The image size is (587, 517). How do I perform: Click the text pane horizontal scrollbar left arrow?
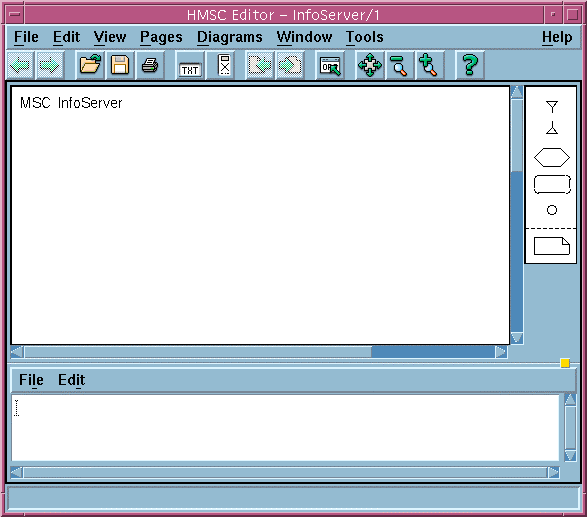click(x=16, y=472)
